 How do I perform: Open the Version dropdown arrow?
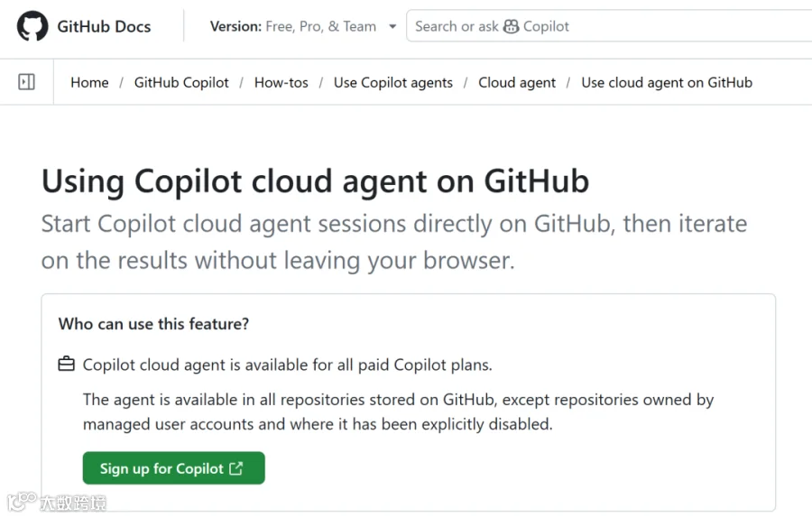[x=392, y=26]
